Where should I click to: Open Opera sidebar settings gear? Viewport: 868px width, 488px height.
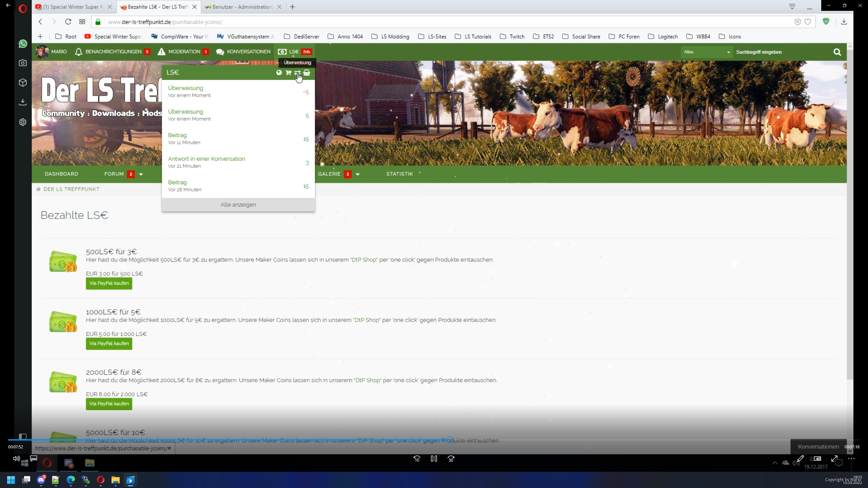coord(23,122)
